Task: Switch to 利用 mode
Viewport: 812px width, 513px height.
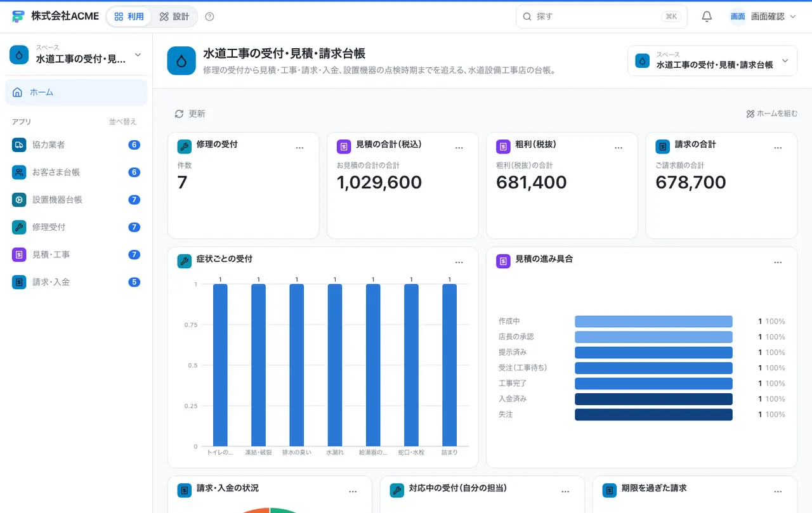Action: tap(129, 16)
